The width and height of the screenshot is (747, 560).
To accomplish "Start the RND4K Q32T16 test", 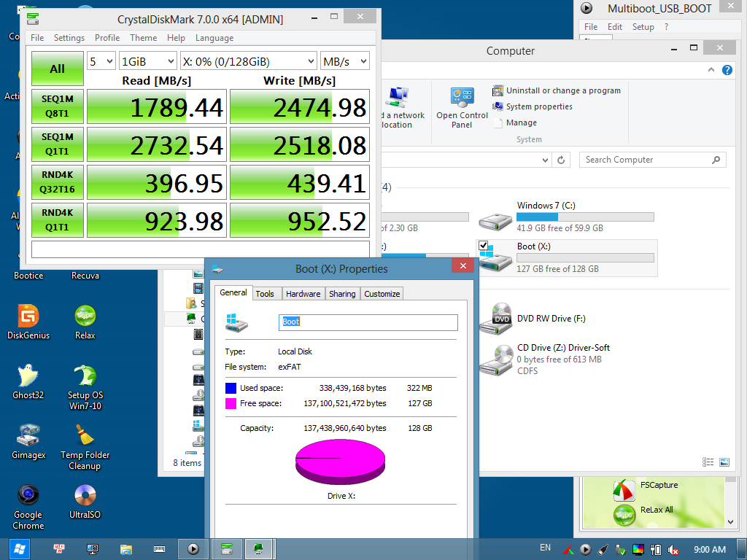I will (57, 182).
